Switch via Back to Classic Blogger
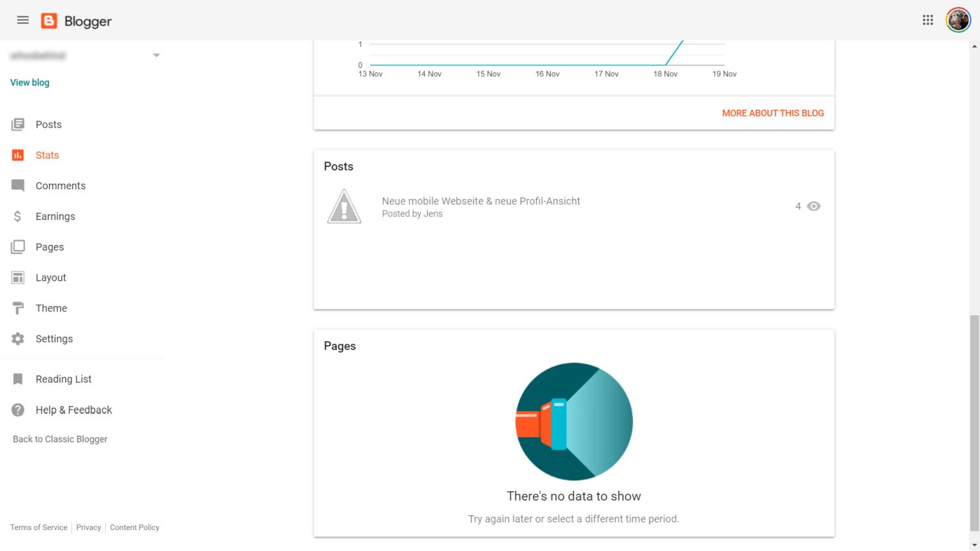Image resolution: width=980 pixels, height=551 pixels. click(60, 439)
